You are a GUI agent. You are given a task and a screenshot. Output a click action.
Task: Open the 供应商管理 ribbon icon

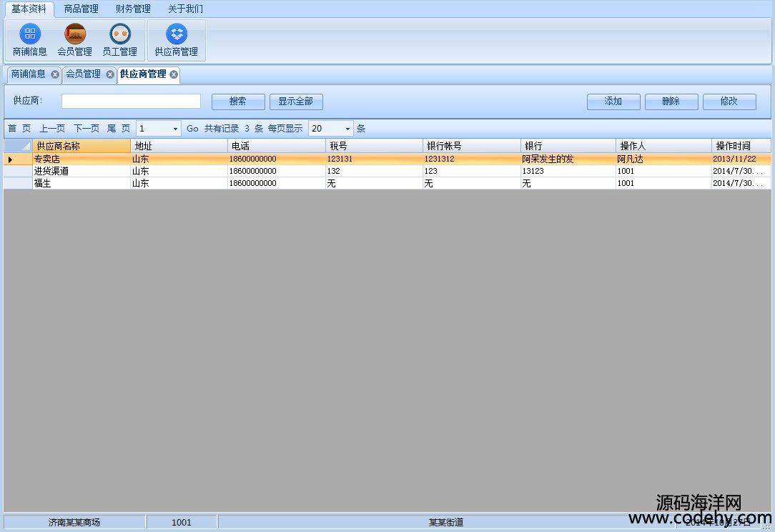[176, 40]
